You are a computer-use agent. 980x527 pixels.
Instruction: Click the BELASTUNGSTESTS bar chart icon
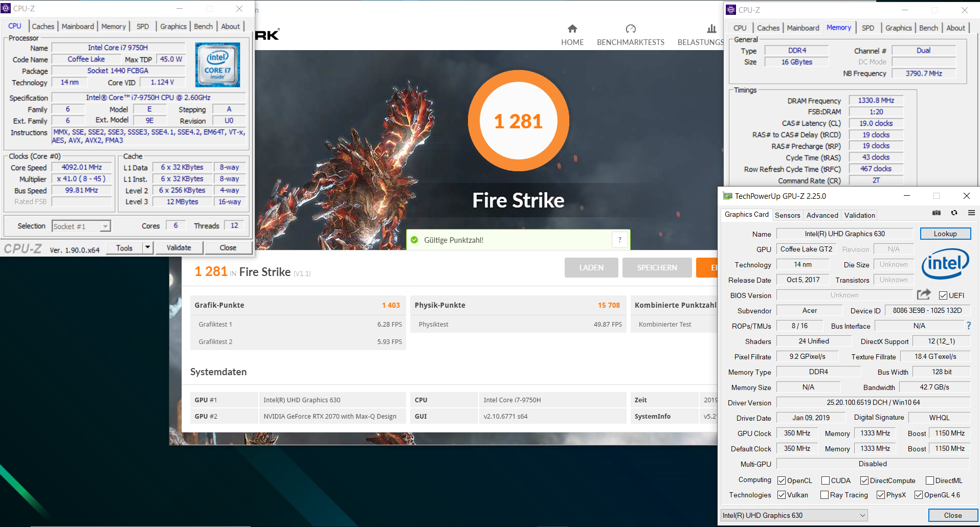pos(711,29)
